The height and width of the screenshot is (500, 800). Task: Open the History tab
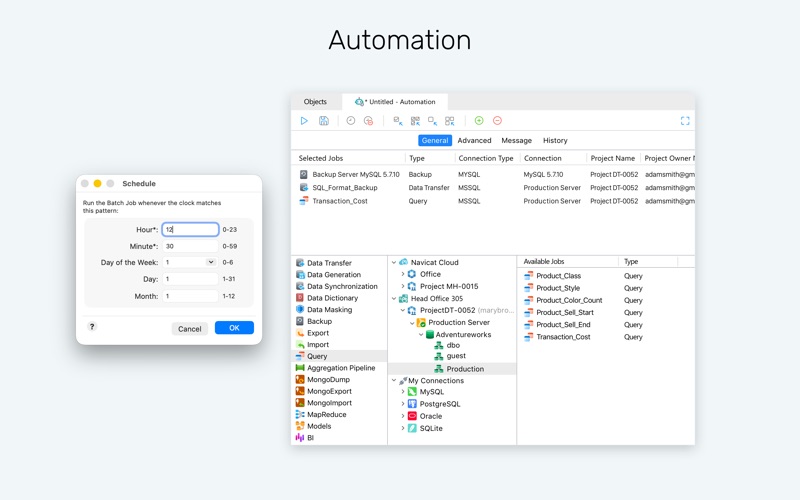[x=555, y=140]
